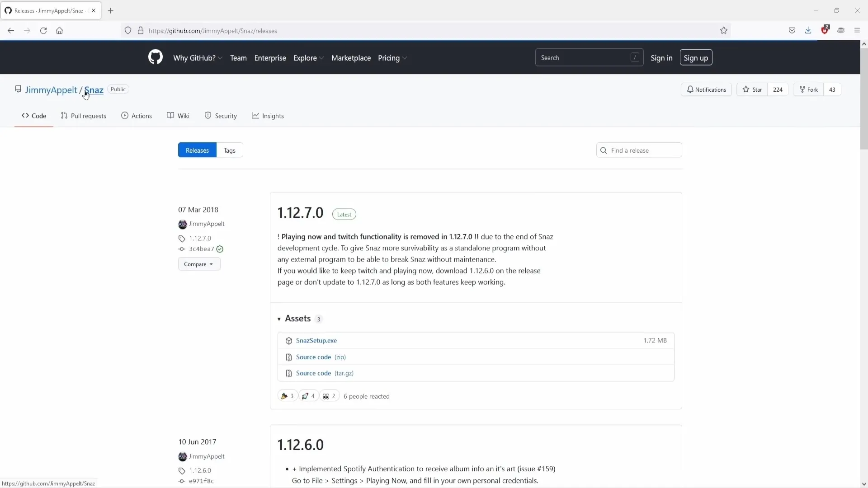The image size is (868, 488).
Task: Open the 1.12.6.0 tag link
Action: pos(200,470)
